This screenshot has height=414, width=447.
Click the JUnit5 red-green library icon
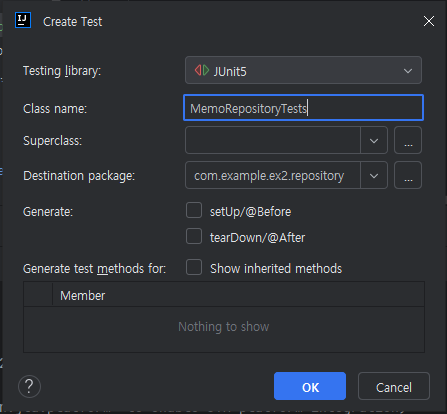pyautogui.click(x=202, y=70)
